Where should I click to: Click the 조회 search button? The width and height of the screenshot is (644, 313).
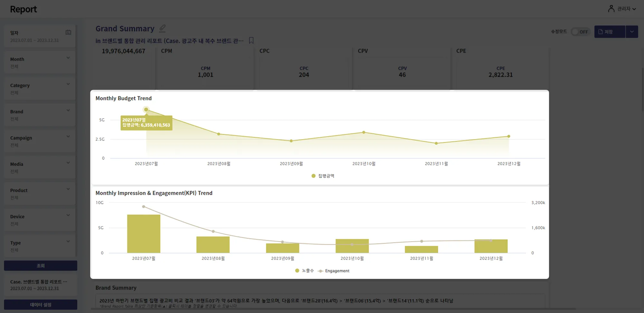(41, 266)
